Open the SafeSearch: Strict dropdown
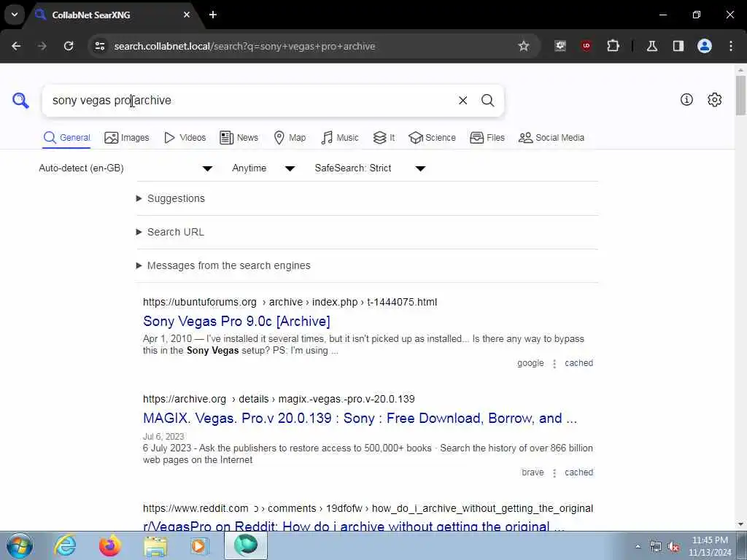This screenshot has width=747, height=560. click(x=370, y=168)
